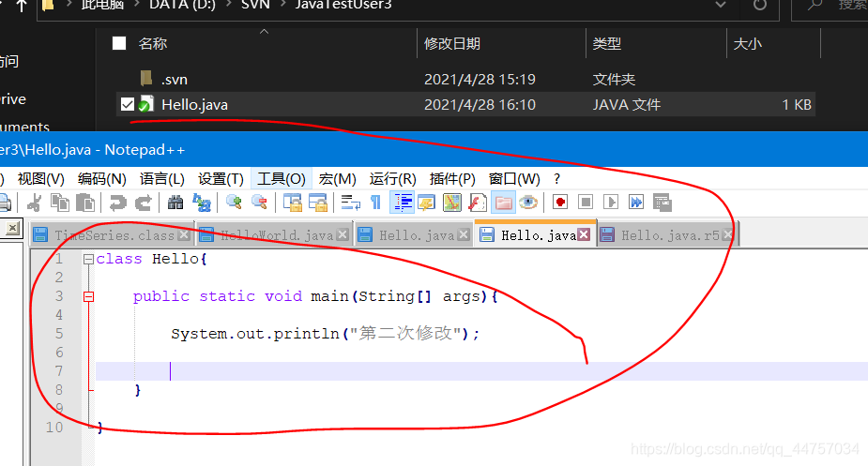Close the HelloWorld.java tab
Viewport: 868px width, 466px height.
point(343,234)
